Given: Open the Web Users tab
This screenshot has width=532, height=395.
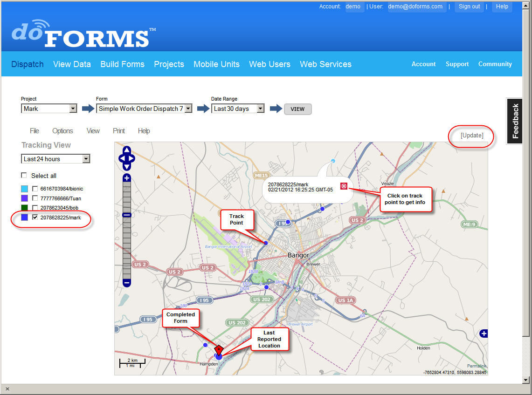Looking at the screenshot, I should 270,64.
